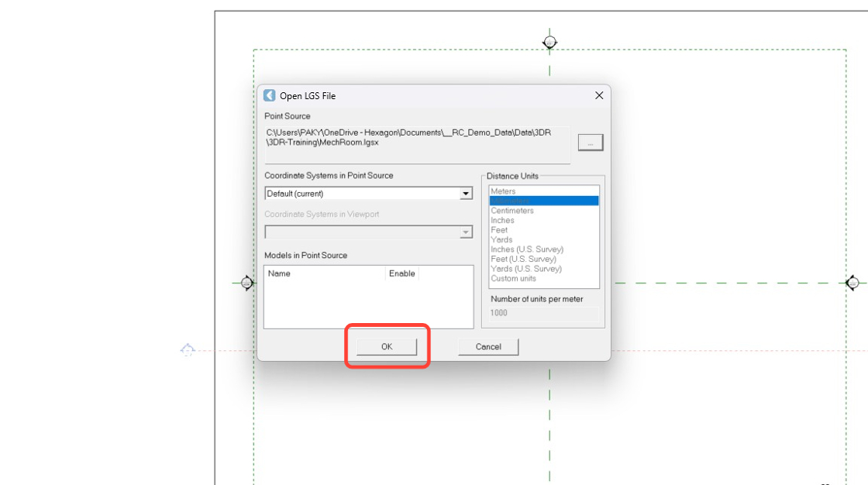Click the Point Source file path text
This screenshot has height=485, width=868.
pos(408,137)
